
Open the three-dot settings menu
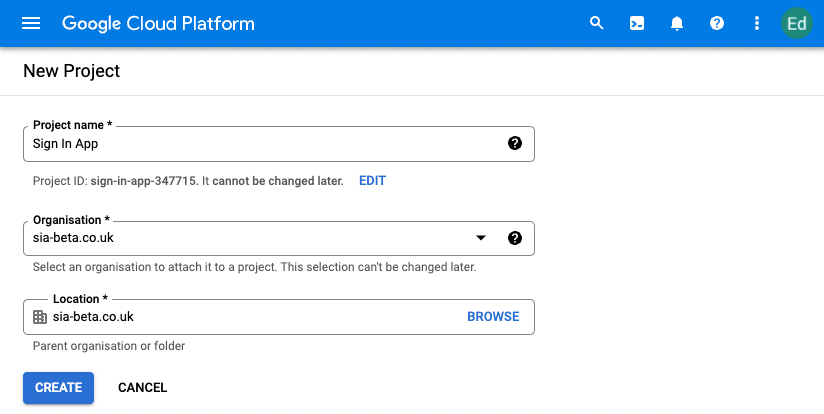[757, 23]
